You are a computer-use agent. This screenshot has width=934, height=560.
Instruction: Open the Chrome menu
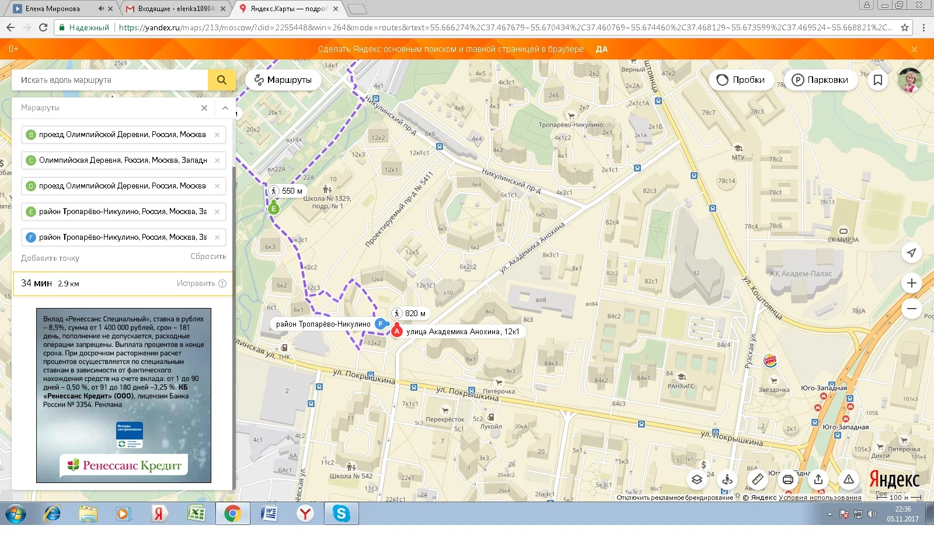(923, 27)
